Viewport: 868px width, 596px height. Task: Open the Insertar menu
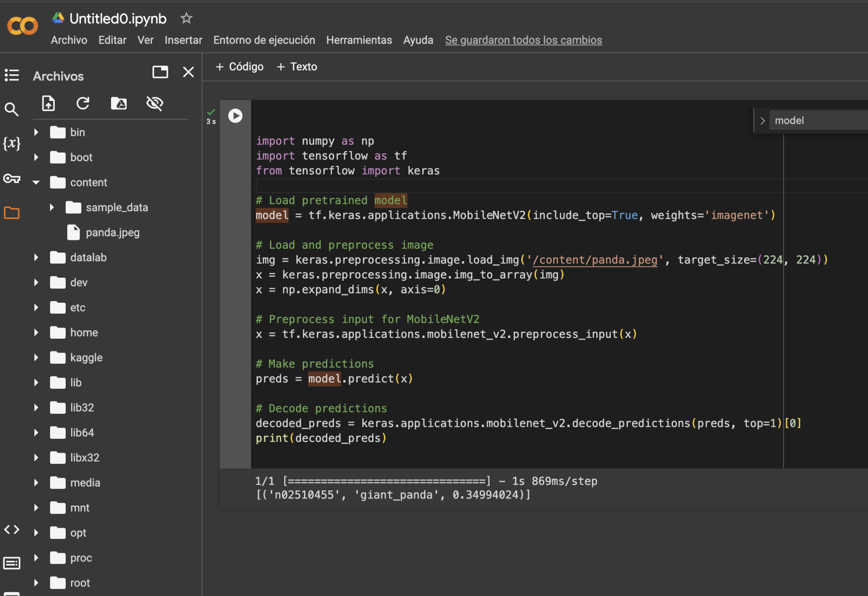183,40
